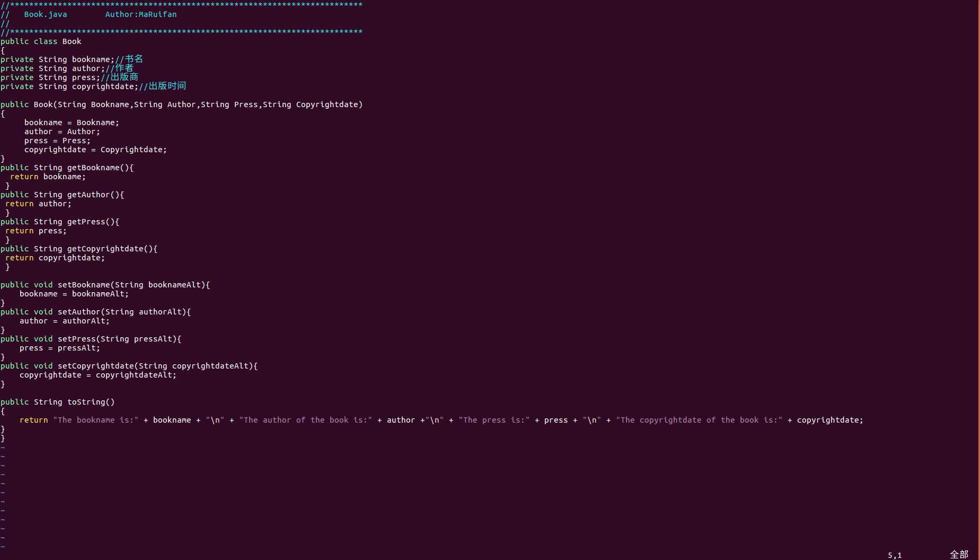The width and height of the screenshot is (980, 560).
Task: Click the final 'copyrightdate;' in toString return
Action: coord(830,420)
